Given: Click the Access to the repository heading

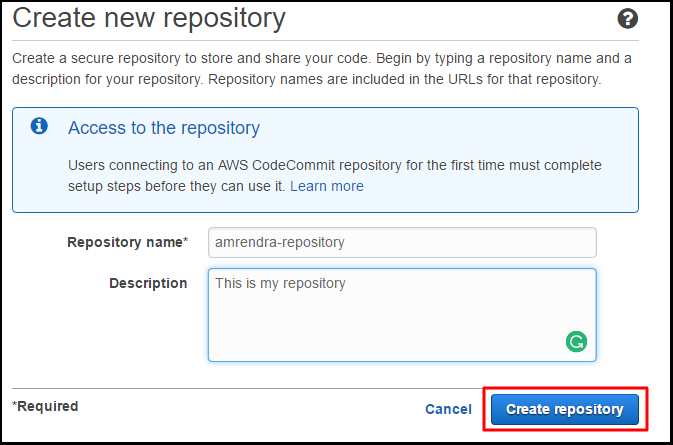Looking at the screenshot, I should click(164, 128).
